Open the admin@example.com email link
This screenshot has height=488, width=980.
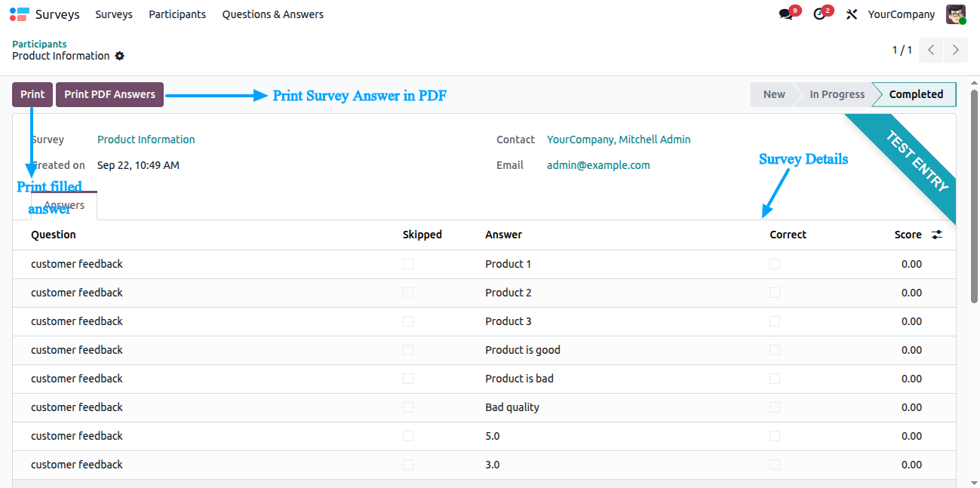(598, 165)
